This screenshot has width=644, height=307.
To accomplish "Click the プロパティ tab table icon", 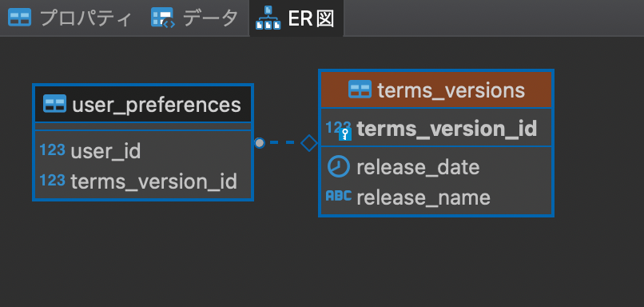I will 19,18.
